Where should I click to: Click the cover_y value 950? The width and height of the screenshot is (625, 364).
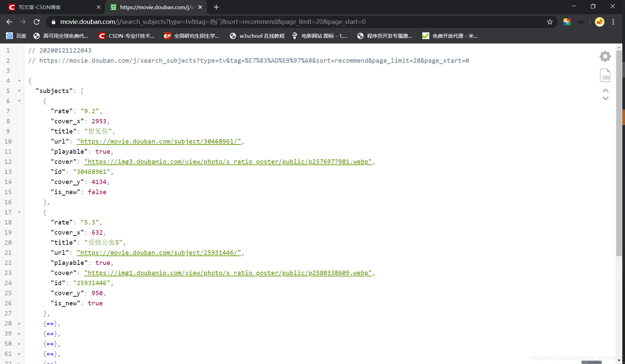(97, 293)
